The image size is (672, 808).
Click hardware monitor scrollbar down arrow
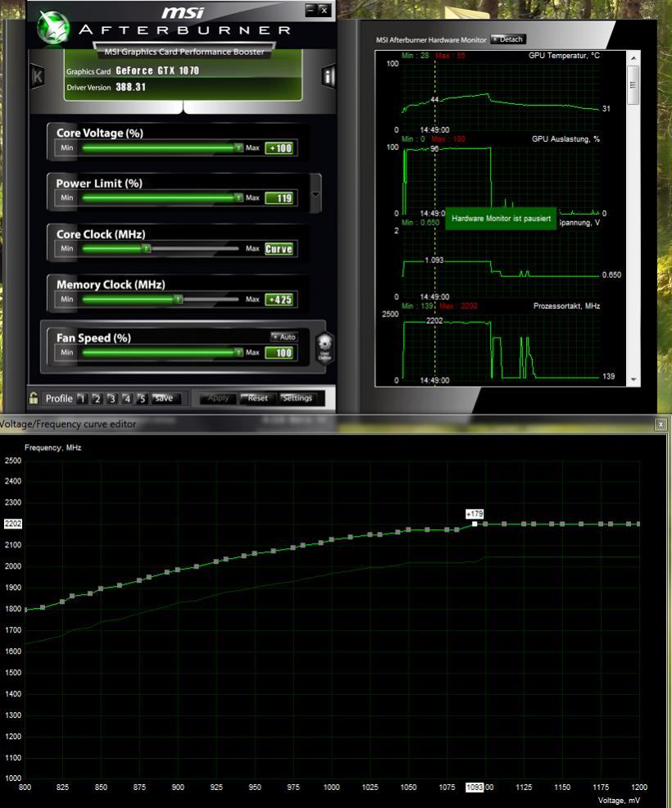click(x=633, y=379)
